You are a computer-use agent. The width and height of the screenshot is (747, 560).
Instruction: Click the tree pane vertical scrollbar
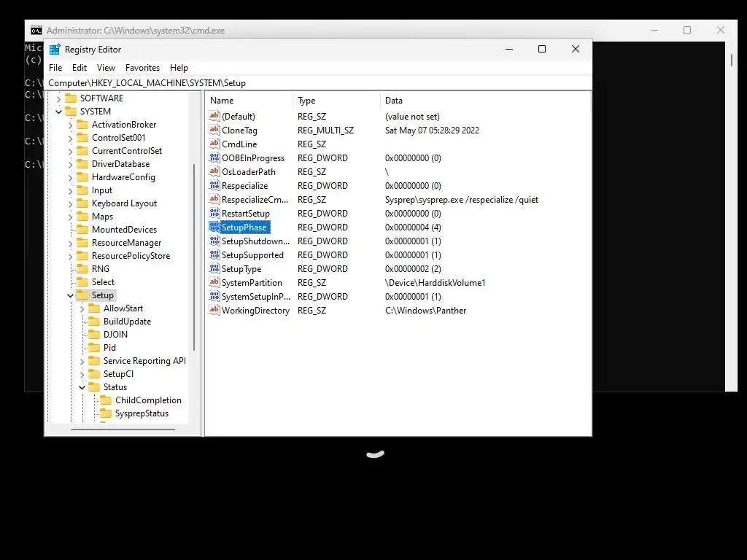click(194, 257)
